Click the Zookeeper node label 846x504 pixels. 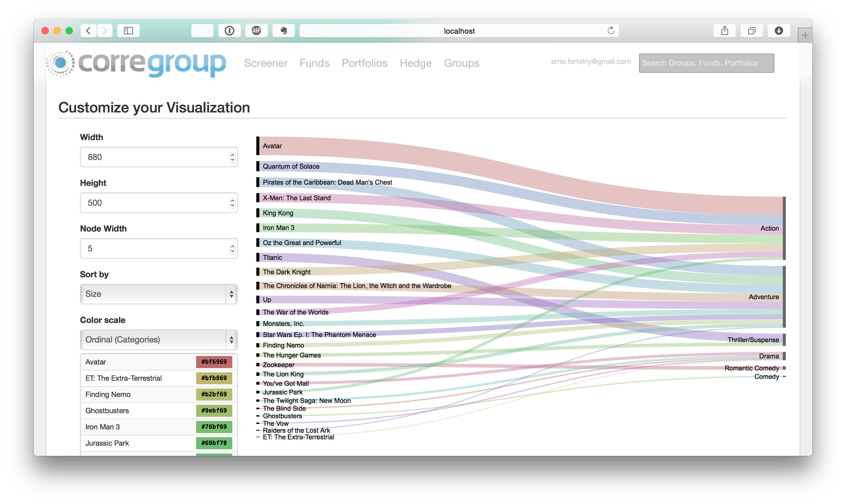pos(279,365)
